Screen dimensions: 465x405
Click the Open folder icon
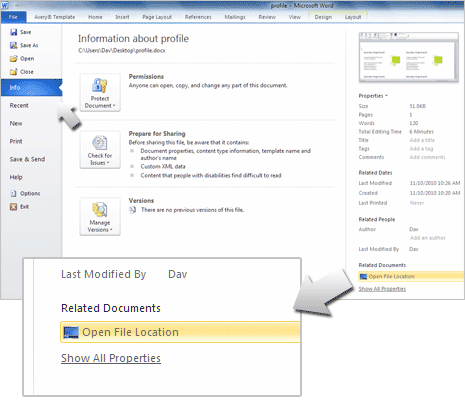coord(14,59)
